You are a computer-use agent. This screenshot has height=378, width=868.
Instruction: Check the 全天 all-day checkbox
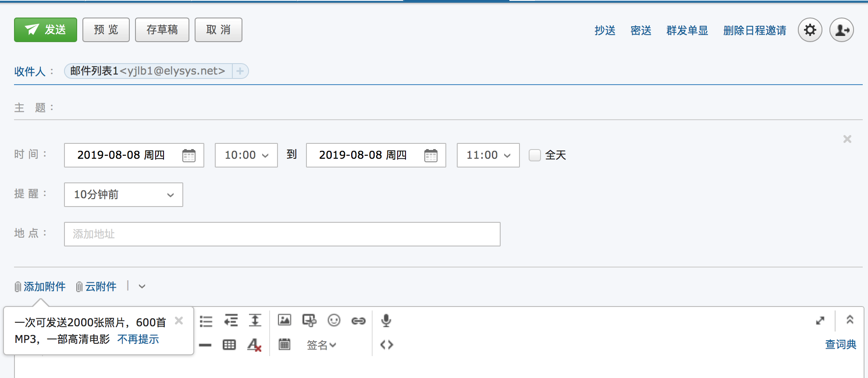click(x=534, y=155)
